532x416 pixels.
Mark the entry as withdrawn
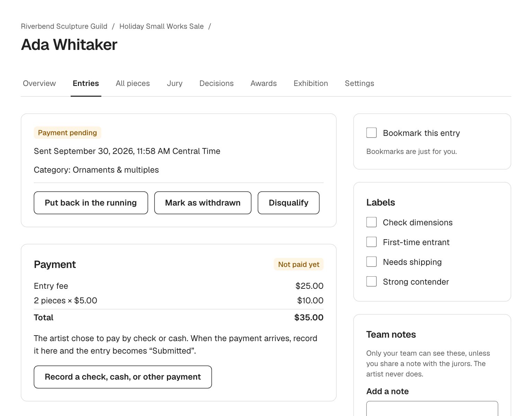tap(203, 203)
